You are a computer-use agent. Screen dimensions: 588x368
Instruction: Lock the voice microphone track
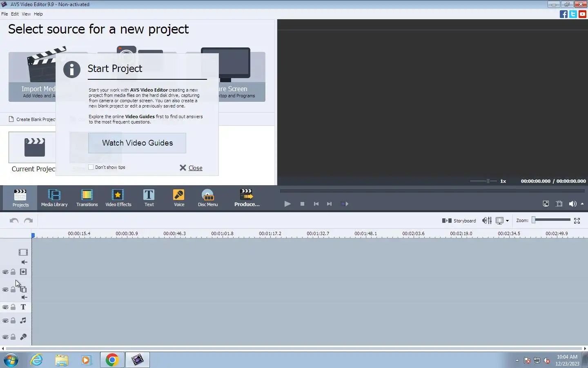[x=13, y=337]
